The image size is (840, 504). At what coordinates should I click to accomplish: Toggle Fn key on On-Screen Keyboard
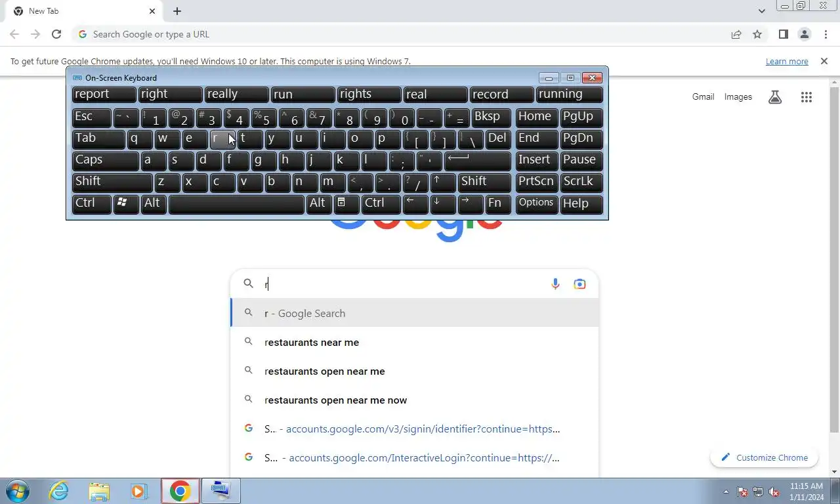click(x=498, y=203)
